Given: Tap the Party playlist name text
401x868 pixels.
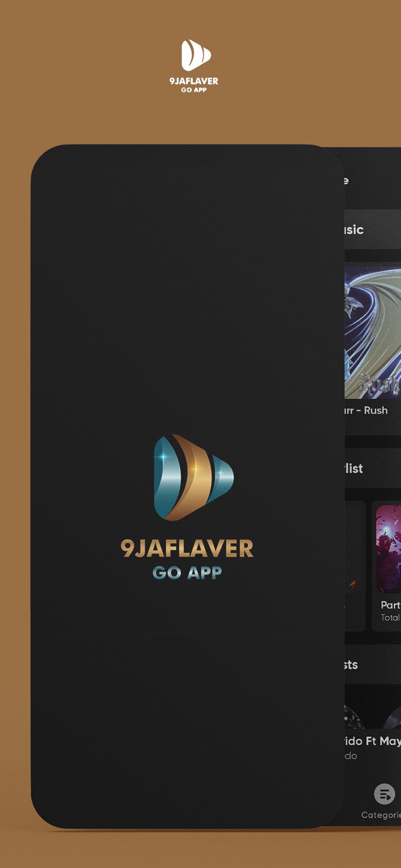Looking at the screenshot, I should click(391, 605).
